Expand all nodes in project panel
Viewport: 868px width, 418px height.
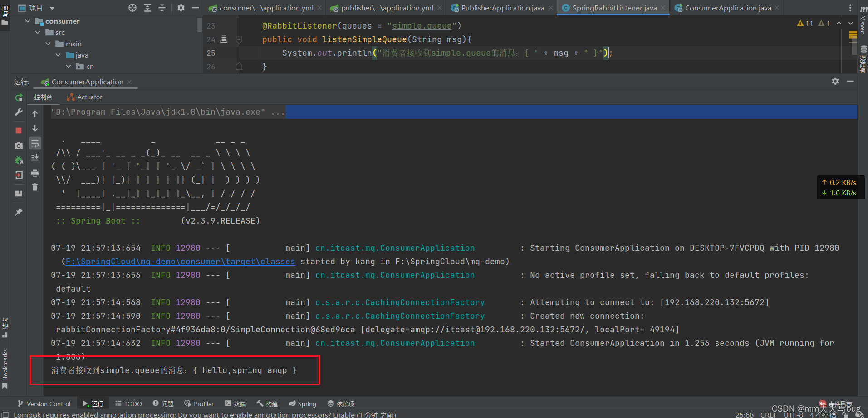pos(147,8)
